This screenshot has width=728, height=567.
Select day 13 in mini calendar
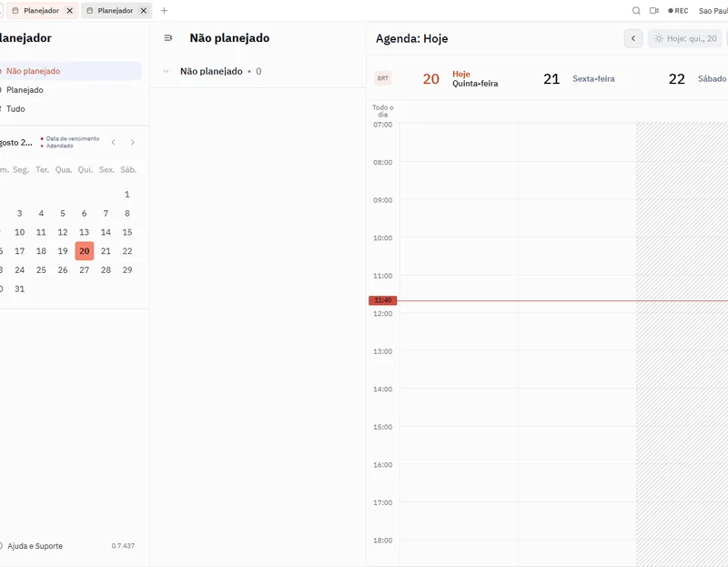pos(84,232)
